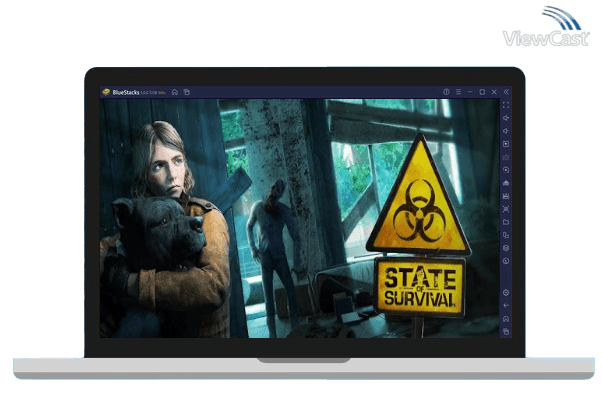Enter full screen mode from sidebar
Screen dimensions: 602x414
pos(506,105)
